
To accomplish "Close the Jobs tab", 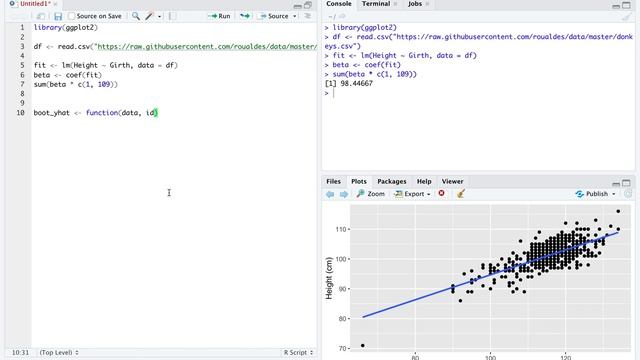I will 427,4.
